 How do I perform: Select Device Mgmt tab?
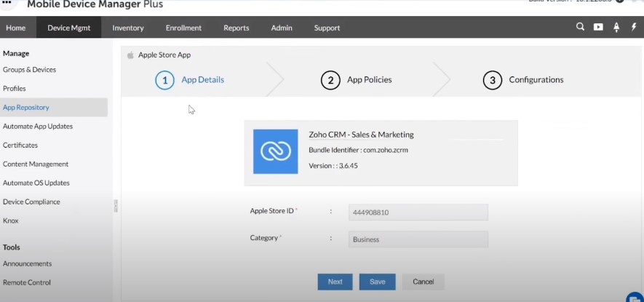pos(68,28)
